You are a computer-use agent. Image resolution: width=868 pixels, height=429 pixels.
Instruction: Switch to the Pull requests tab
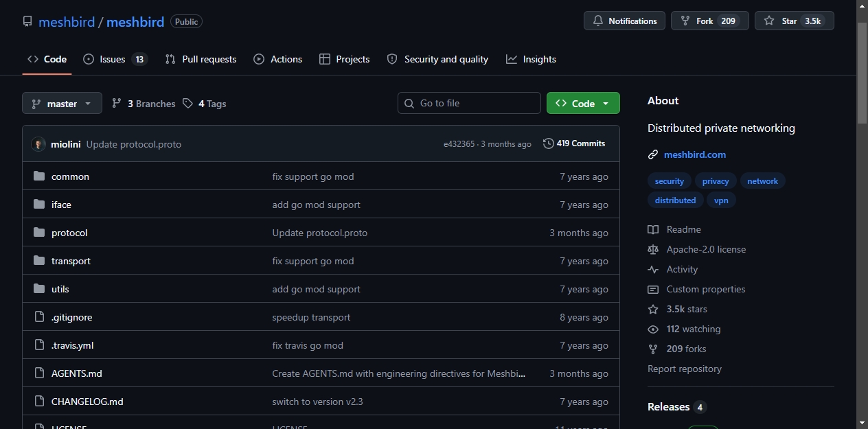pyautogui.click(x=201, y=59)
